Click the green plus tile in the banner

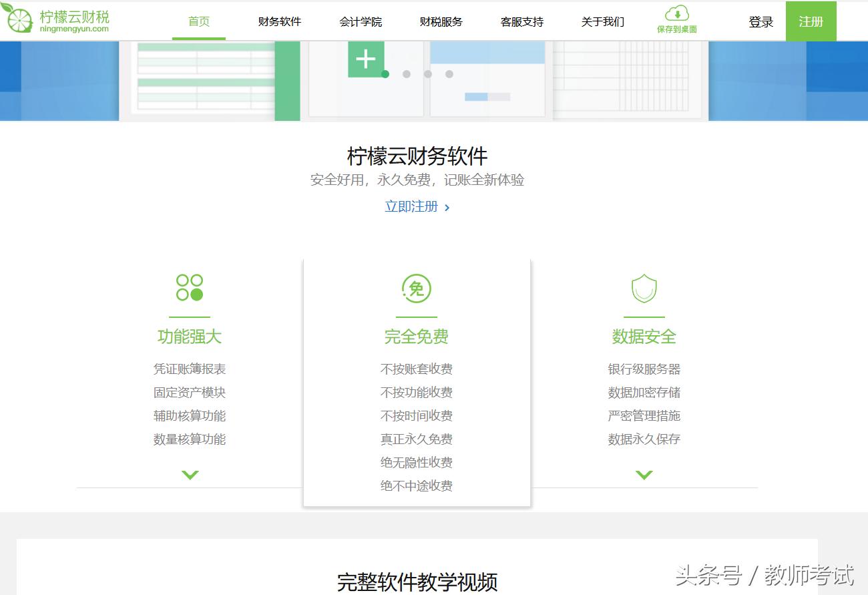coord(365,59)
